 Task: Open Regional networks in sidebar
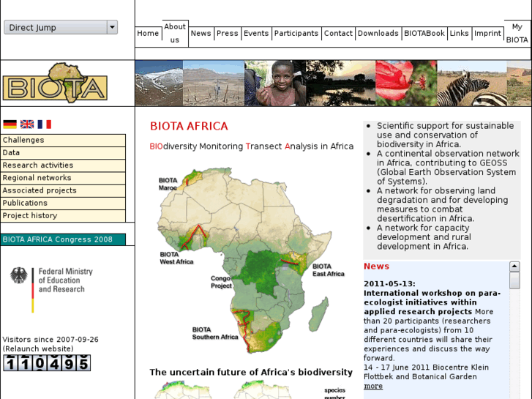[63, 178]
